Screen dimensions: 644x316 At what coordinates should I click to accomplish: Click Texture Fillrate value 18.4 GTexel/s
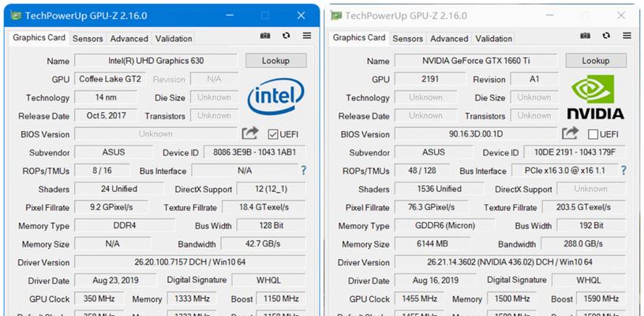(264, 207)
